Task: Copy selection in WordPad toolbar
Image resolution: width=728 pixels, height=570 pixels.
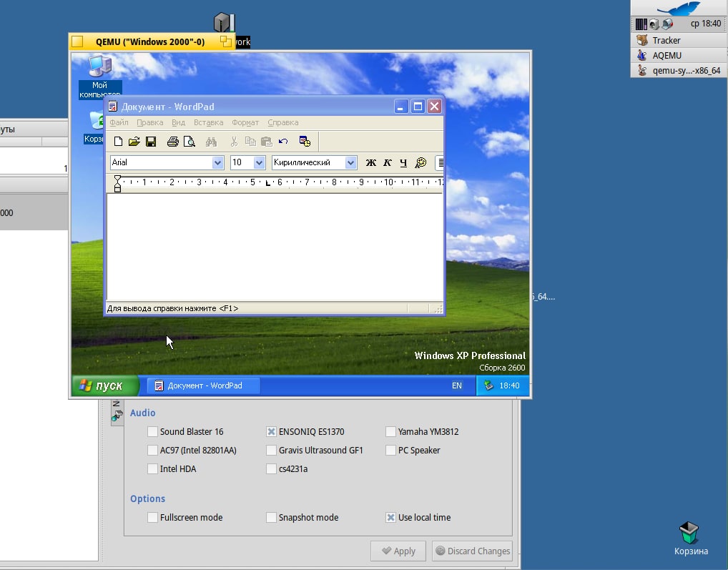Action: 250,142
